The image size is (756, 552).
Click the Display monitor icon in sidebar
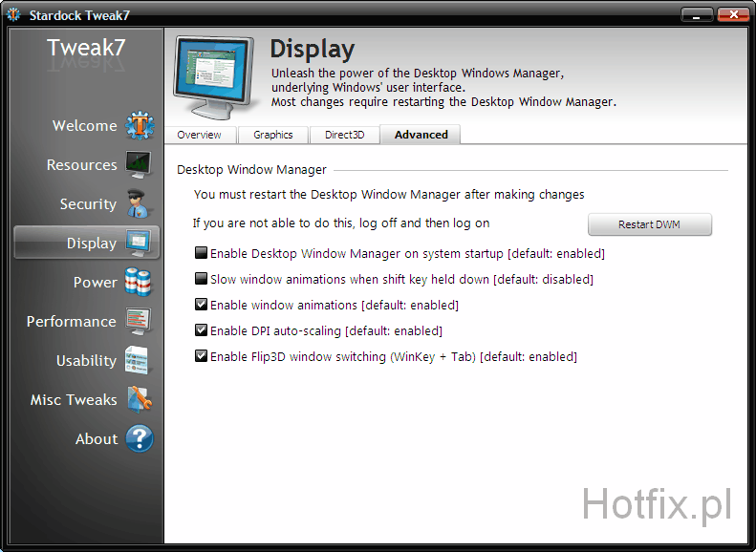(x=139, y=243)
